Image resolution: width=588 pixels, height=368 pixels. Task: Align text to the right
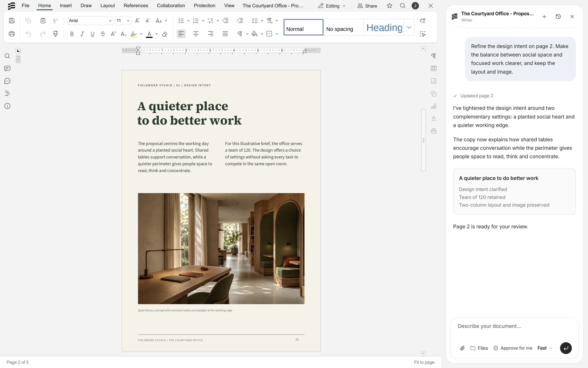(x=211, y=34)
